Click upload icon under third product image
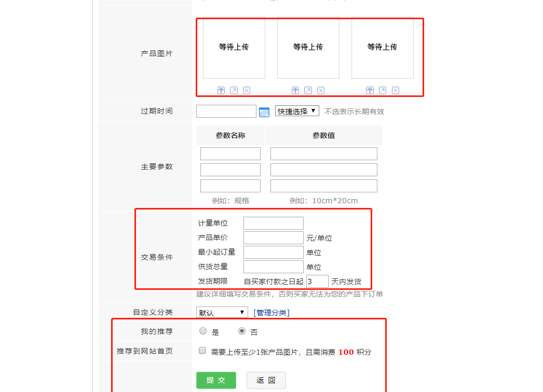The width and height of the screenshot is (543, 392). pos(370,90)
